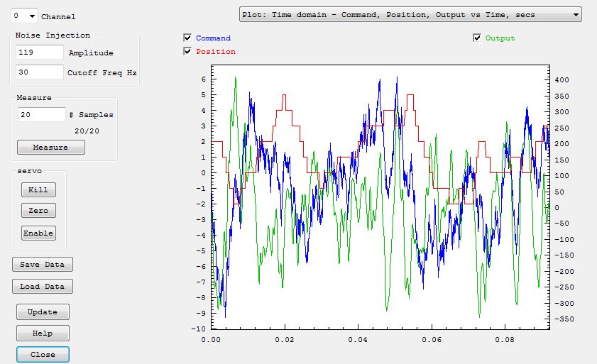Select the # Samples input box

tap(42, 114)
